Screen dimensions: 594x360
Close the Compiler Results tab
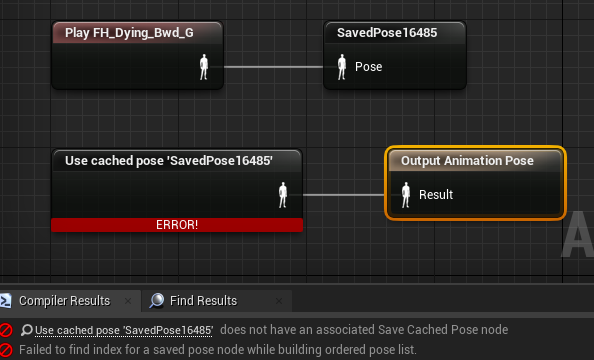(128, 301)
